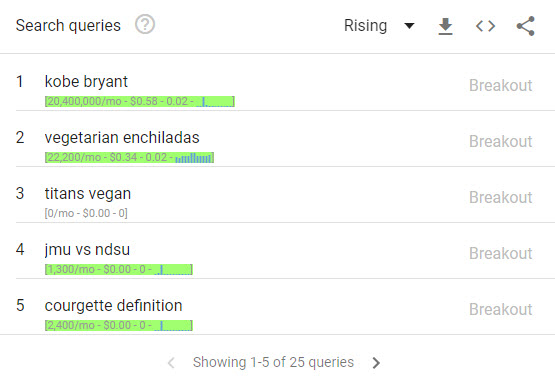Go to next page of queries
The image size is (555, 384).
tap(376, 362)
